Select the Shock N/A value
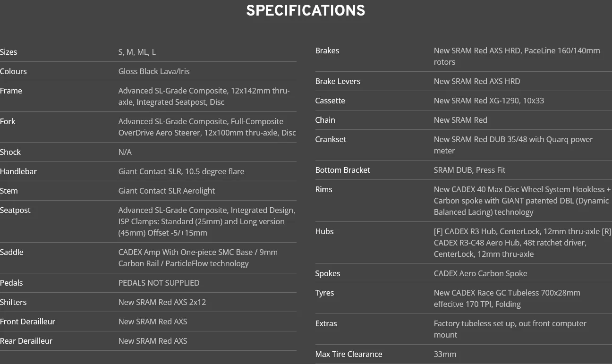 (125, 152)
